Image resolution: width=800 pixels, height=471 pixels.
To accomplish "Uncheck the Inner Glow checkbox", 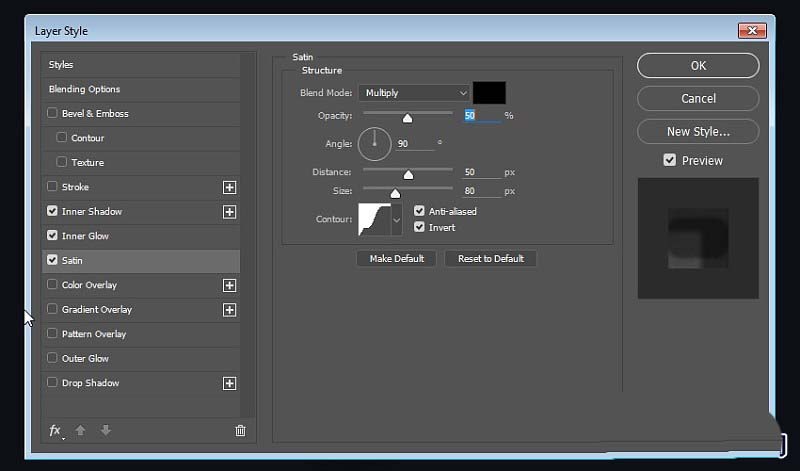I will 52,235.
